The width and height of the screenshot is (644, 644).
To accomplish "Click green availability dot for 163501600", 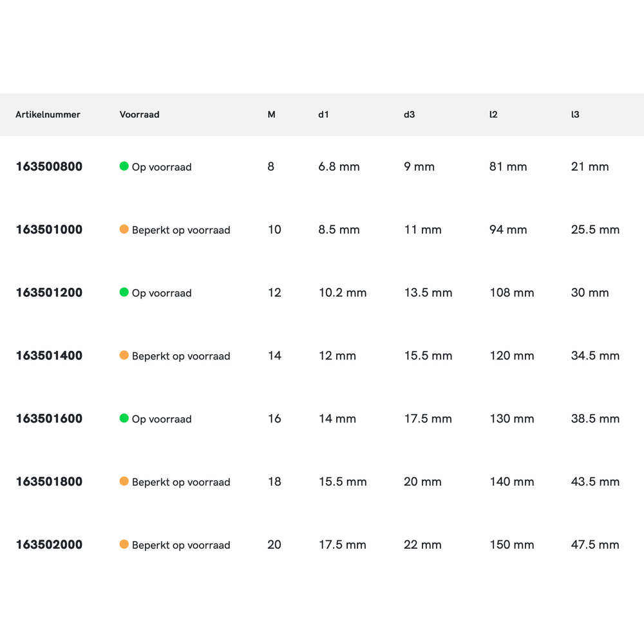I will 124,419.
